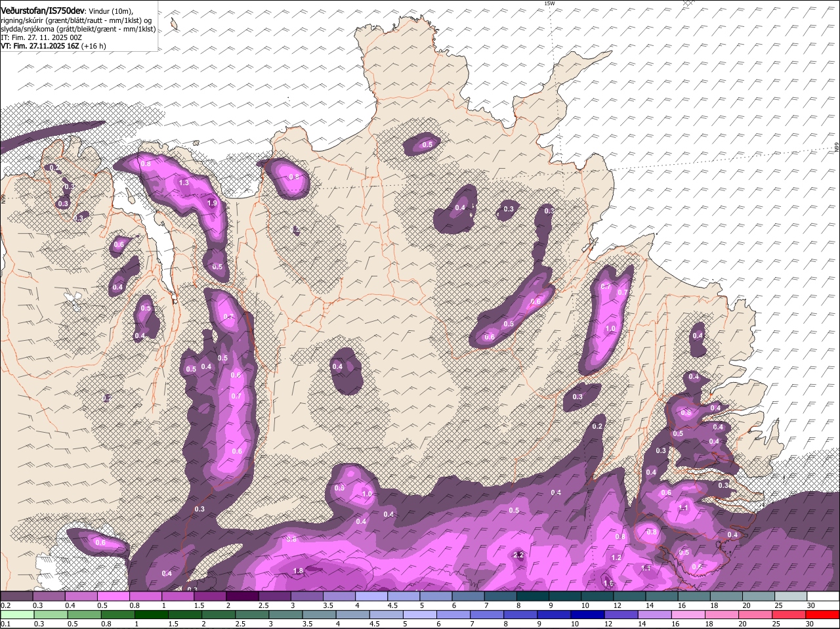Image resolution: width=840 pixels, height=629 pixels.
Task: Click the 1.8 precipitation value on the map
Action: pyautogui.click(x=298, y=571)
